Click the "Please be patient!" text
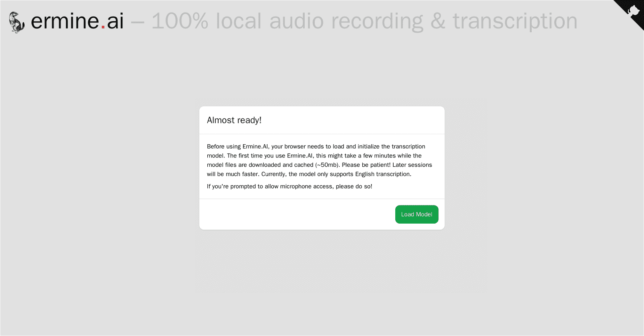Viewport: 644px width, 336px height. point(366,165)
